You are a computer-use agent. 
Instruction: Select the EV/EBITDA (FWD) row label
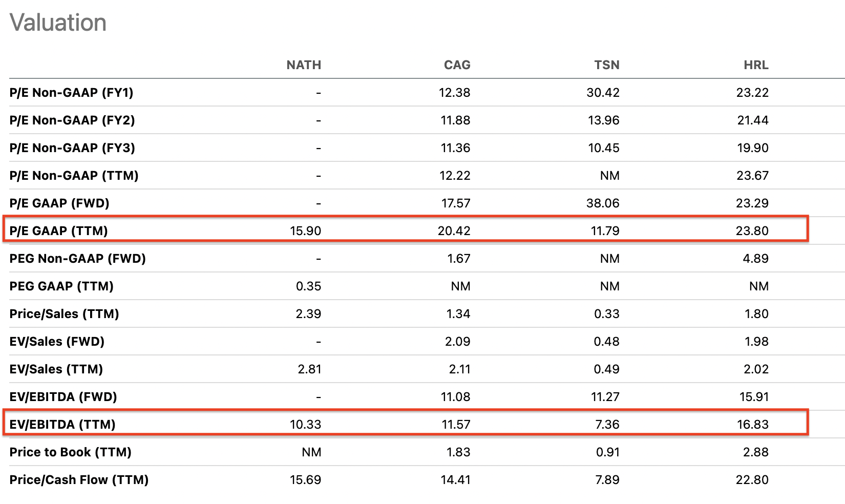pos(63,397)
